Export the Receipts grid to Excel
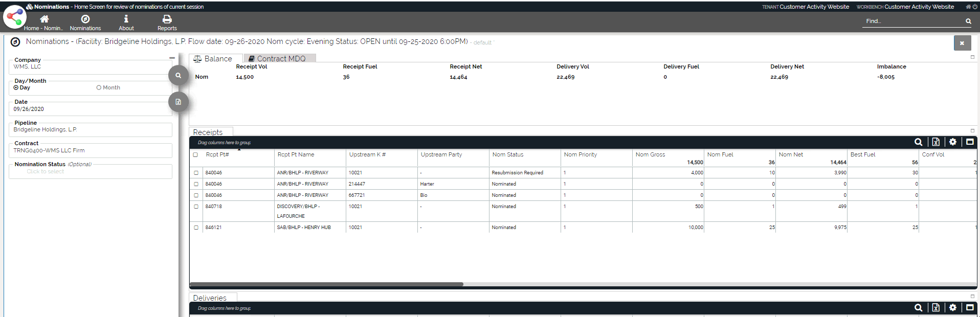 pos(936,142)
